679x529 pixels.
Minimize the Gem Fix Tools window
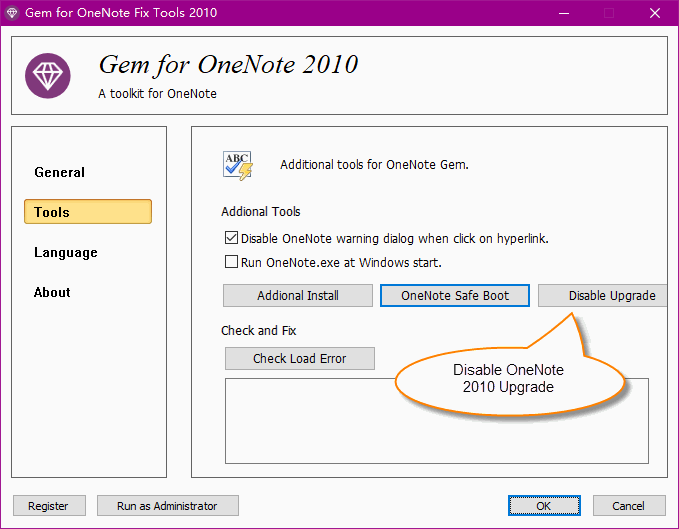(564, 13)
